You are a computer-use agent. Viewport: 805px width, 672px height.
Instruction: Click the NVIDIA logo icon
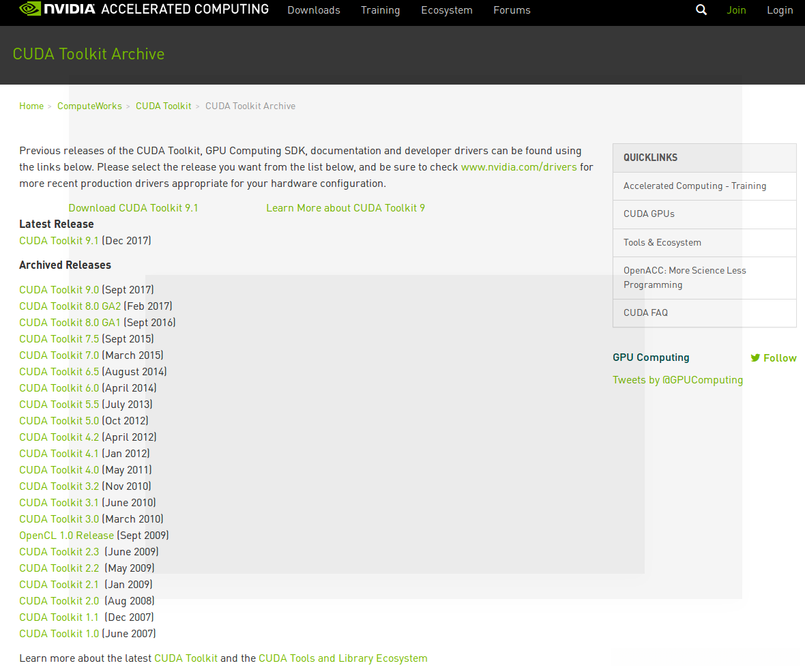click(30, 10)
